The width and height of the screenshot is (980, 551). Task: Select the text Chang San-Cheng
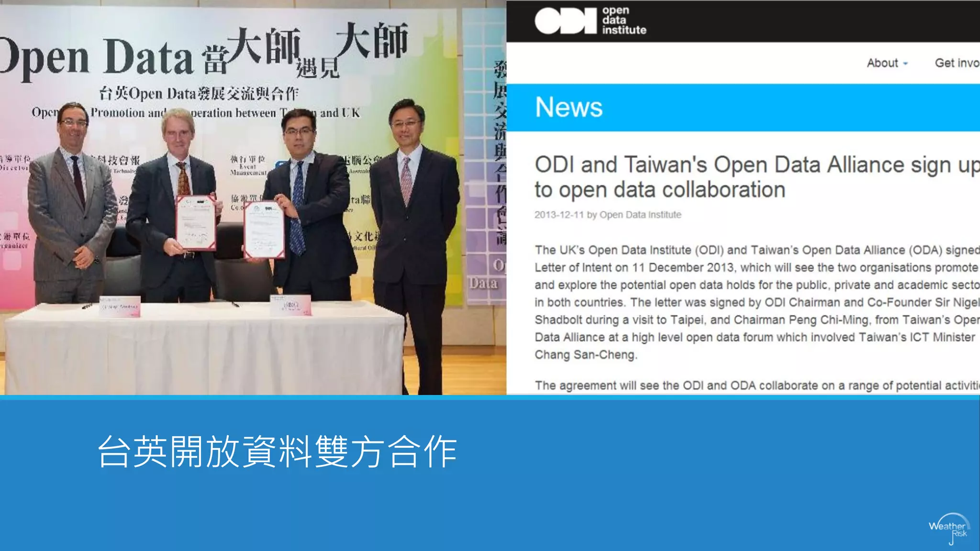tap(586, 355)
